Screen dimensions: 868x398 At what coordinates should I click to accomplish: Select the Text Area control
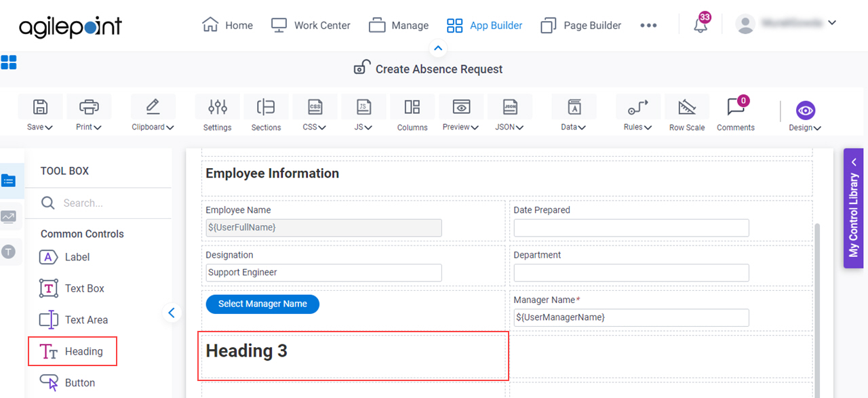73,319
